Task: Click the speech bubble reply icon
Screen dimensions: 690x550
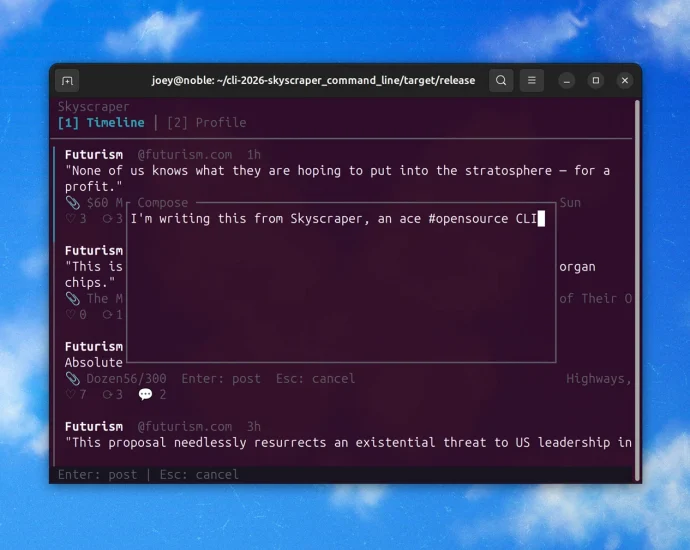Action: click(x=145, y=394)
